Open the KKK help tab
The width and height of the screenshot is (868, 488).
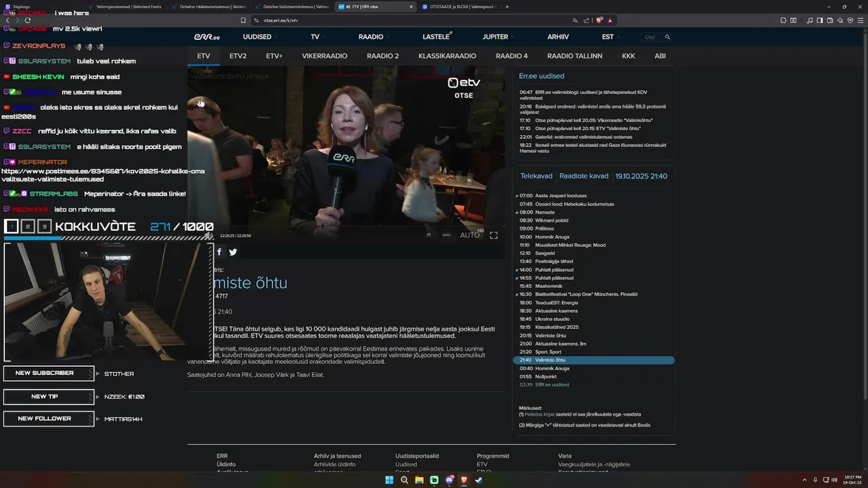click(629, 56)
